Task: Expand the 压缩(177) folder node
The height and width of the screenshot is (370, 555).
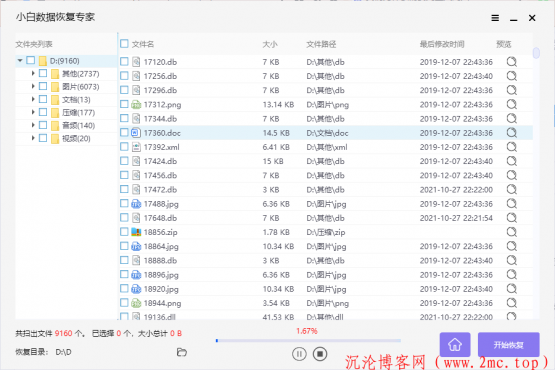Action: (x=33, y=112)
